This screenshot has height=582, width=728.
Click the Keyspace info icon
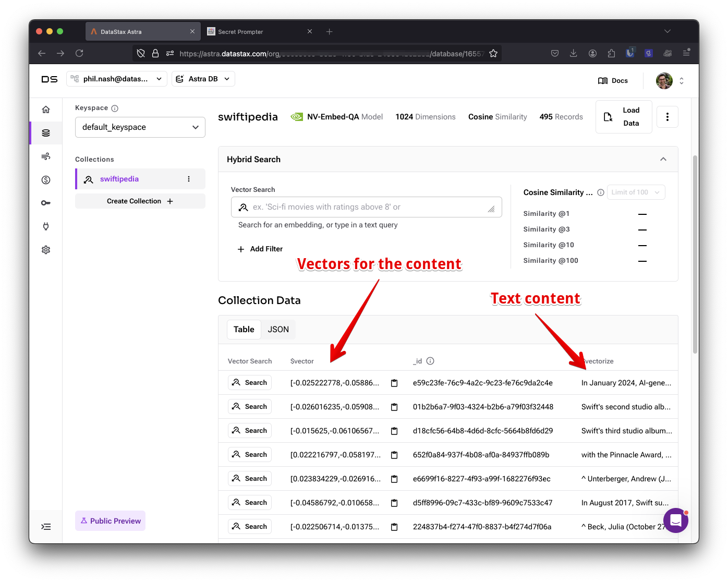115,108
